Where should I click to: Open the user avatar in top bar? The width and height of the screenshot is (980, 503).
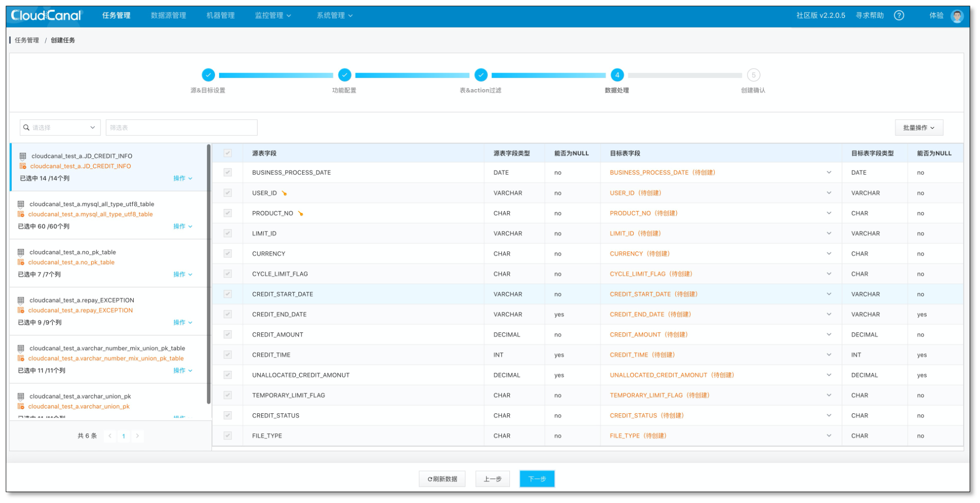pyautogui.click(x=956, y=16)
